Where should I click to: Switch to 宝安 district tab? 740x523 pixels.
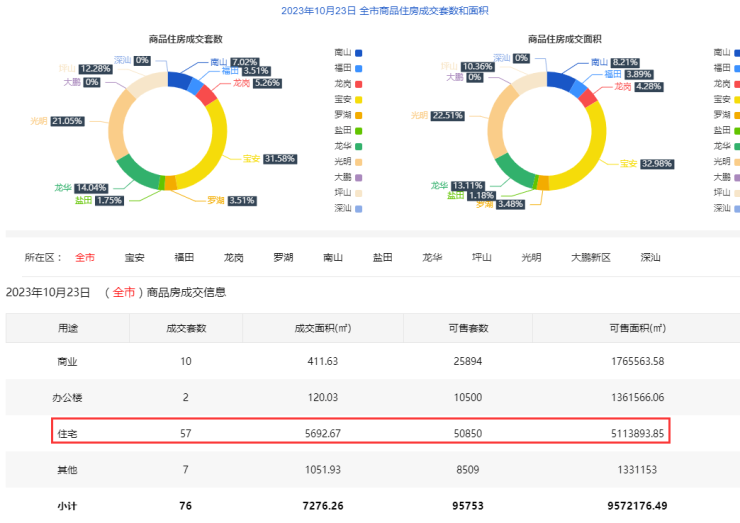134,257
